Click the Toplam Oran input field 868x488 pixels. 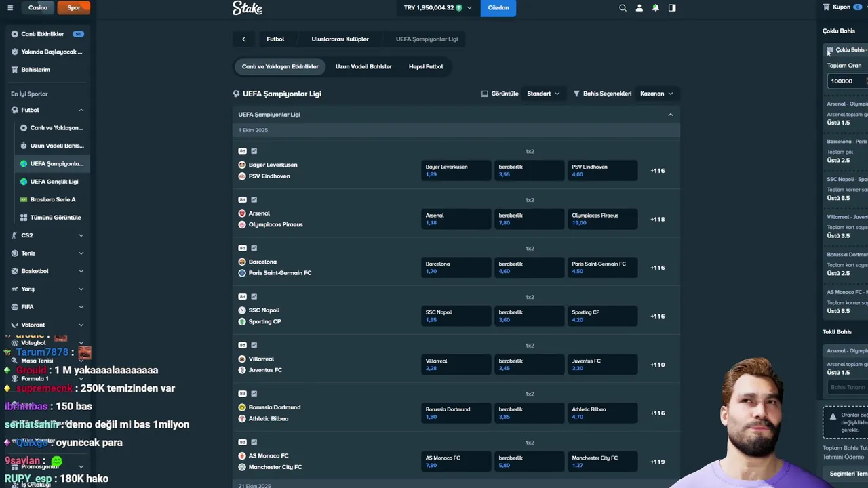point(848,81)
